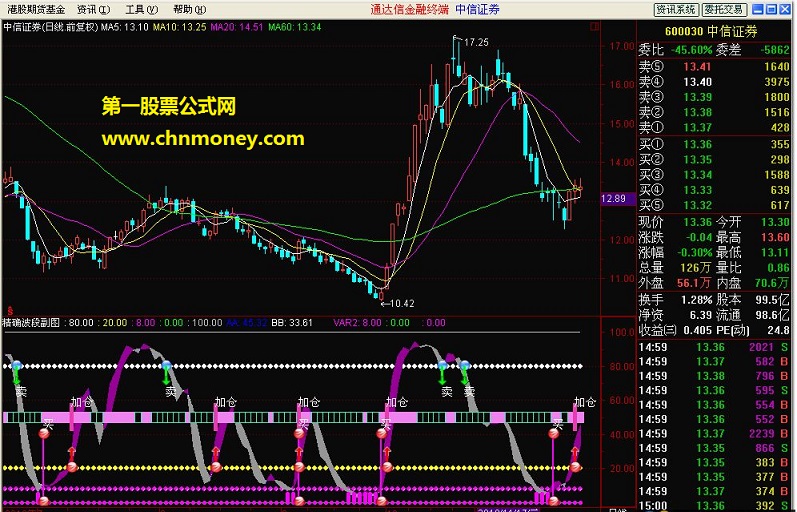Image resolution: width=797 pixels, height=512 pixels.
Task: Select the 买① 13.36 bid row
Action: 714,144
